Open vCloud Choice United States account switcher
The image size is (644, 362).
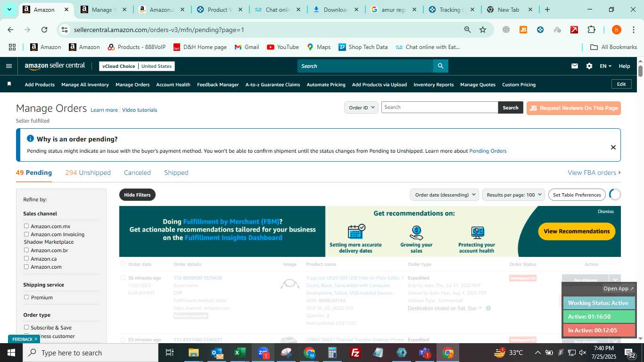point(137,66)
